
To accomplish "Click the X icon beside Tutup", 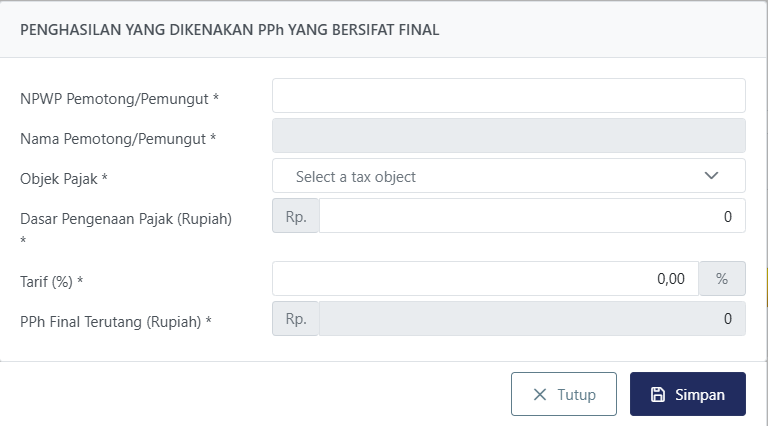I will point(540,394).
